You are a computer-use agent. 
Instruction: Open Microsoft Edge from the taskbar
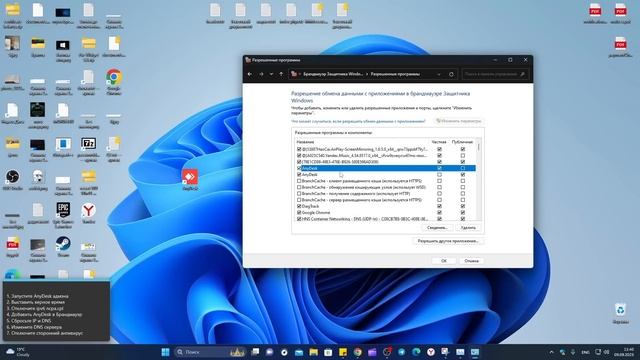(x=416, y=352)
